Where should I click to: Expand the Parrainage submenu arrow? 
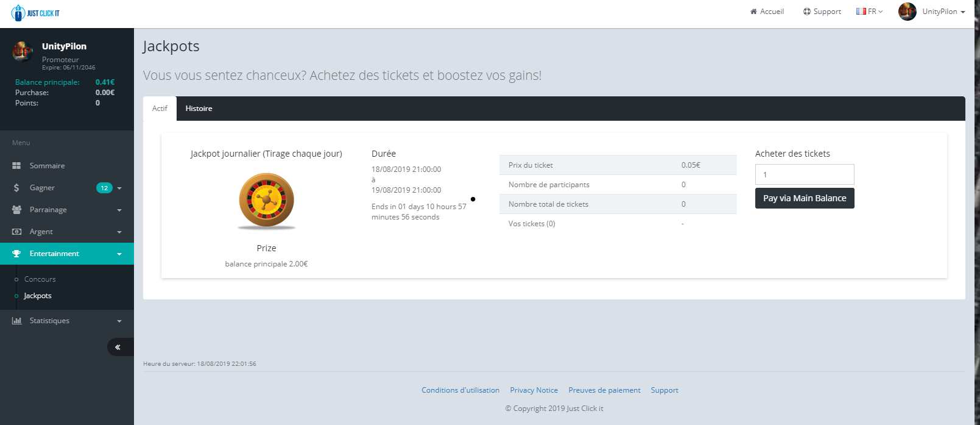point(119,210)
